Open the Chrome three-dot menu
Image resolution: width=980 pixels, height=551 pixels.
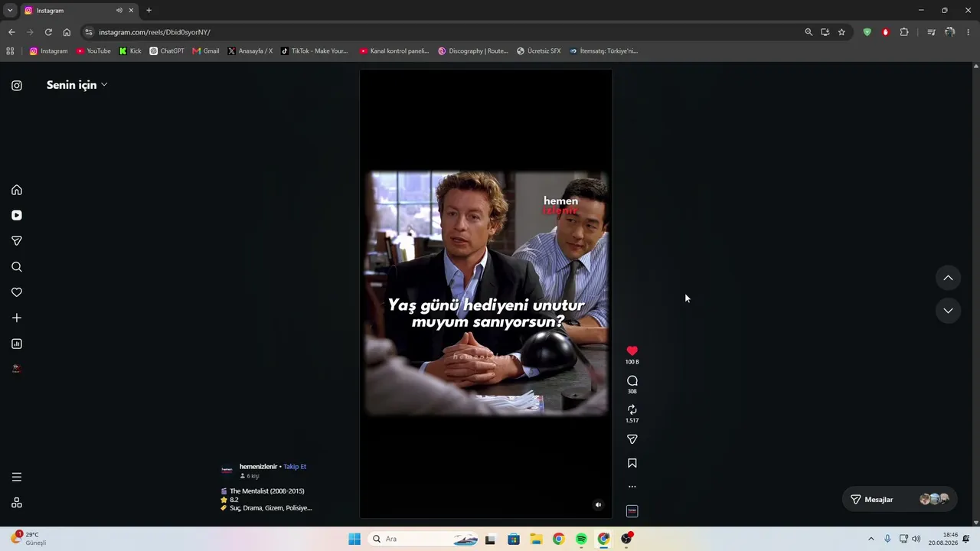point(969,32)
